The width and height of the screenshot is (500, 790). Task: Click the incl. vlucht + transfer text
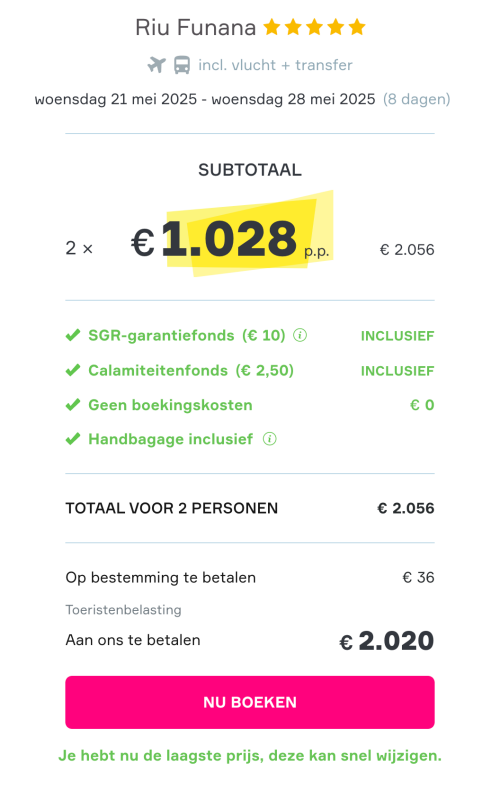click(275, 65)
